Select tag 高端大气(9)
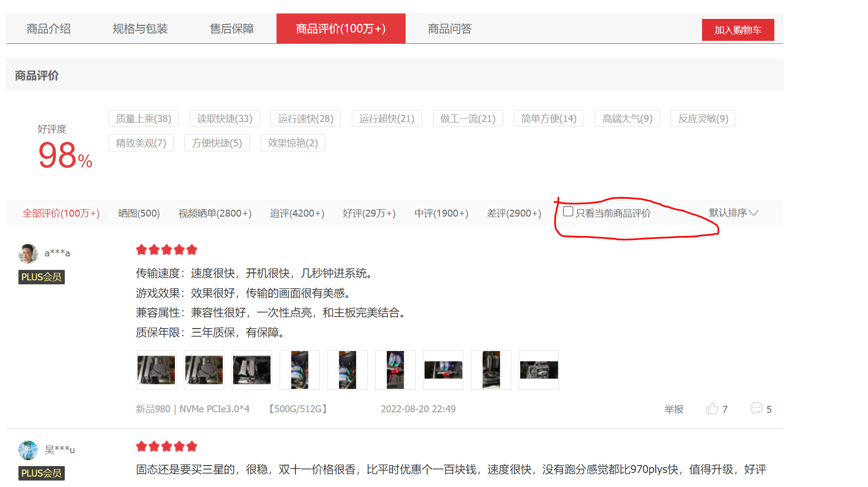868x487 pixels. coord(627,119)
